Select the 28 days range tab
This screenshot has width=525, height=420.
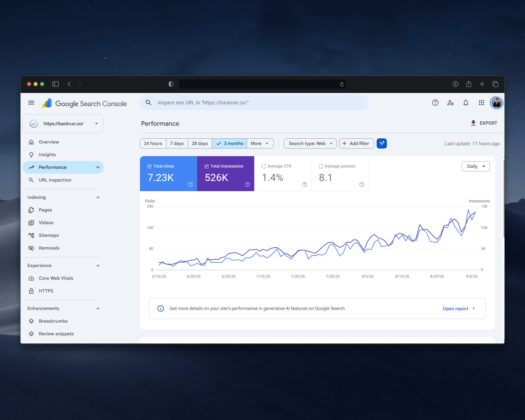point(200,143)
